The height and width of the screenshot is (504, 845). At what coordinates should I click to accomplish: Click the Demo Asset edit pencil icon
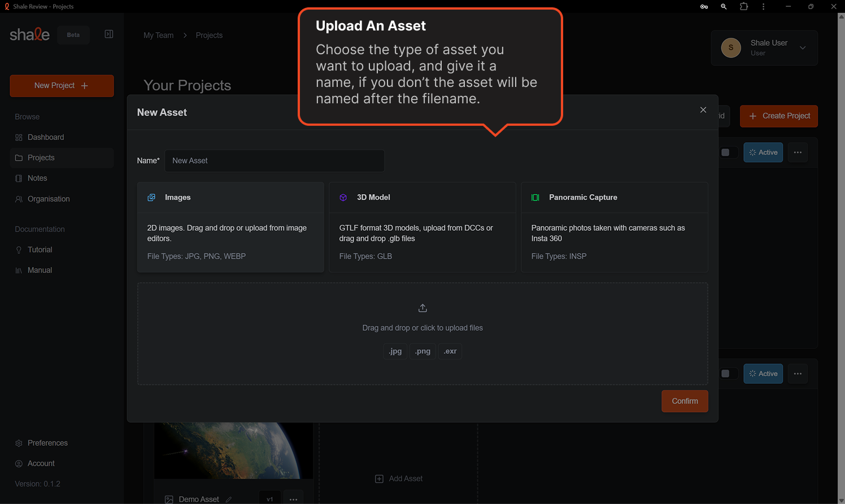coord(229,499)
